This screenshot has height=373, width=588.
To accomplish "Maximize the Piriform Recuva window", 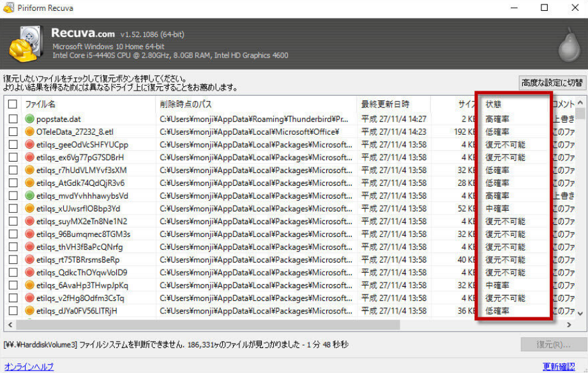I will pos(544,8).
